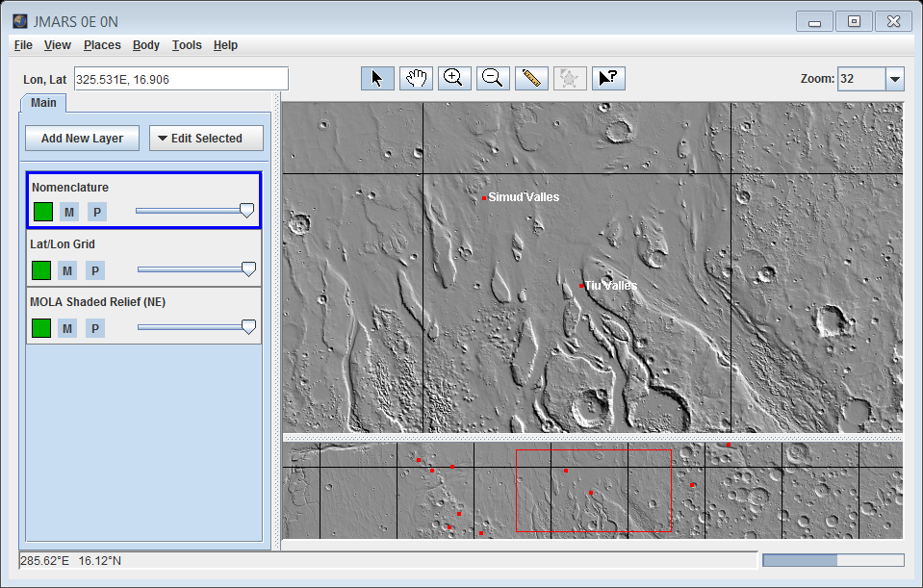
Task: Choose the zoom in magnifier tool
Action: [454, 79]
